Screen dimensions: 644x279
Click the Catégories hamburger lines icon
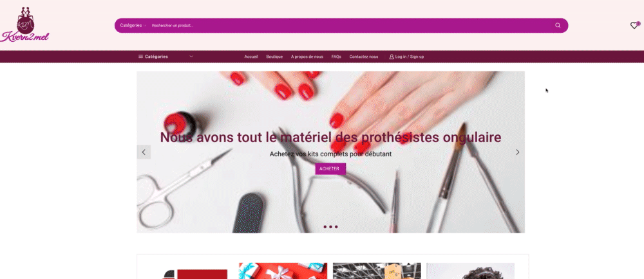(140, 57)
